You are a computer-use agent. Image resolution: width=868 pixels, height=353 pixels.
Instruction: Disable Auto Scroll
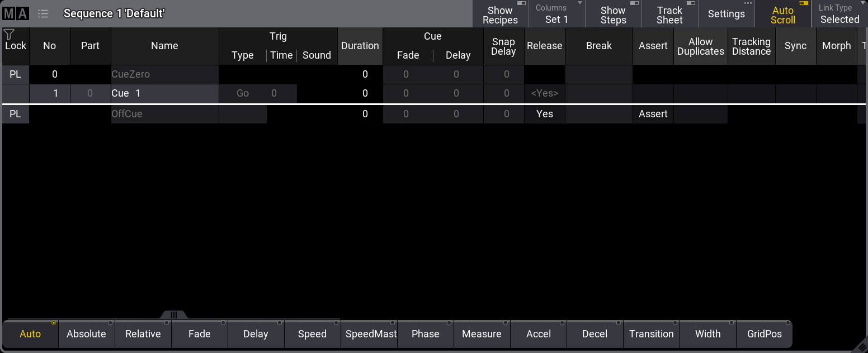click(782, 15)
